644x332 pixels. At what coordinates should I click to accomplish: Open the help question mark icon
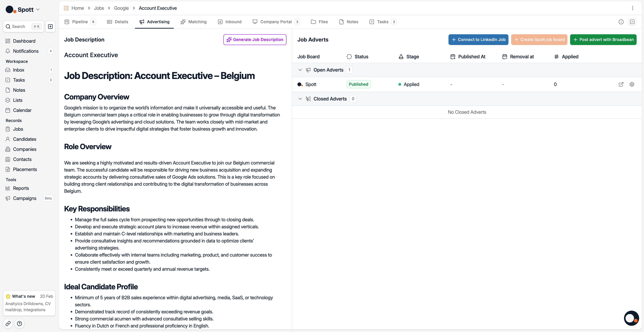click(x=19, y=323)
